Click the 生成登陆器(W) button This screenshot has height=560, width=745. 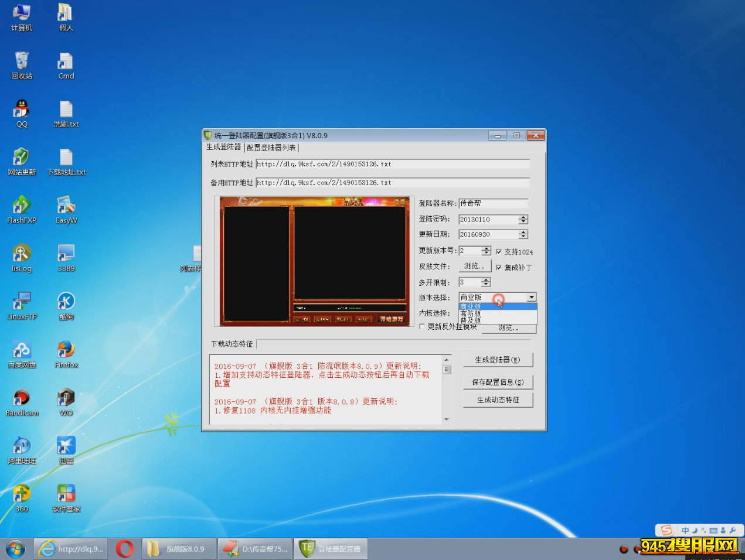pyautogui.click(x=498, y=360)
